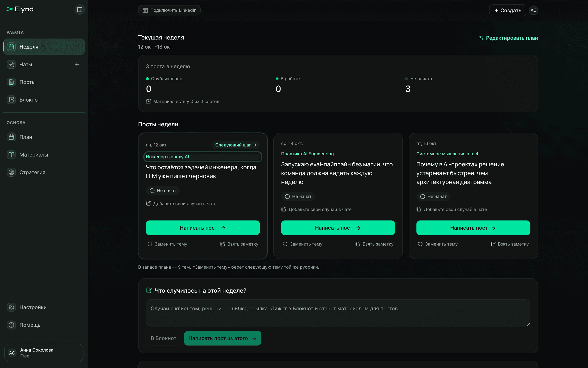Screen dimensions: 588x368
Task: Click Написать пост for 16 окт. card
Action: pos(473,228)
